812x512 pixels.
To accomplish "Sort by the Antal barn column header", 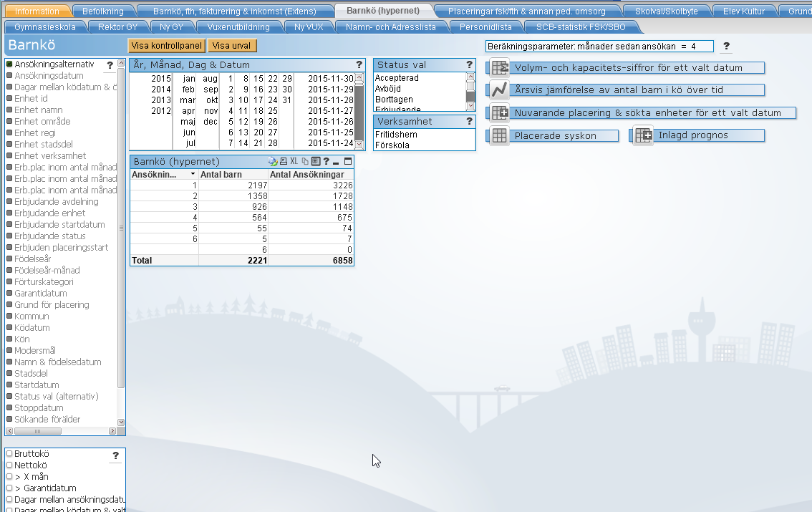I will coord(233,175).
